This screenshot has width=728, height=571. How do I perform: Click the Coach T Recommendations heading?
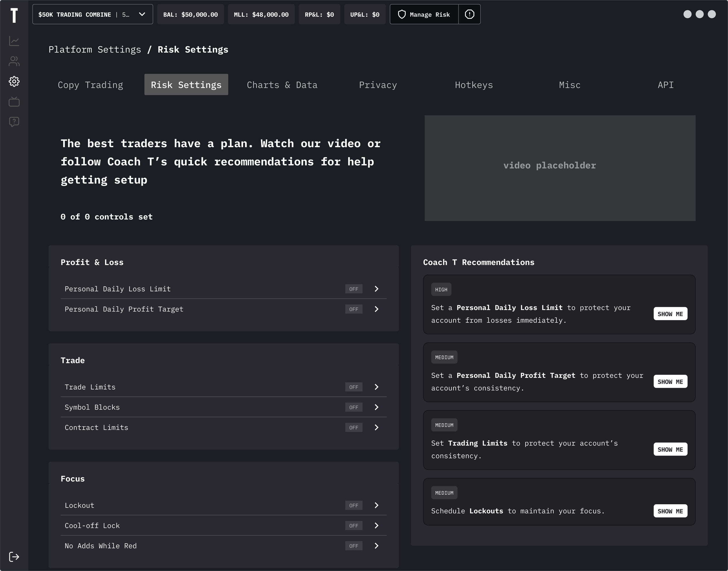478,262
